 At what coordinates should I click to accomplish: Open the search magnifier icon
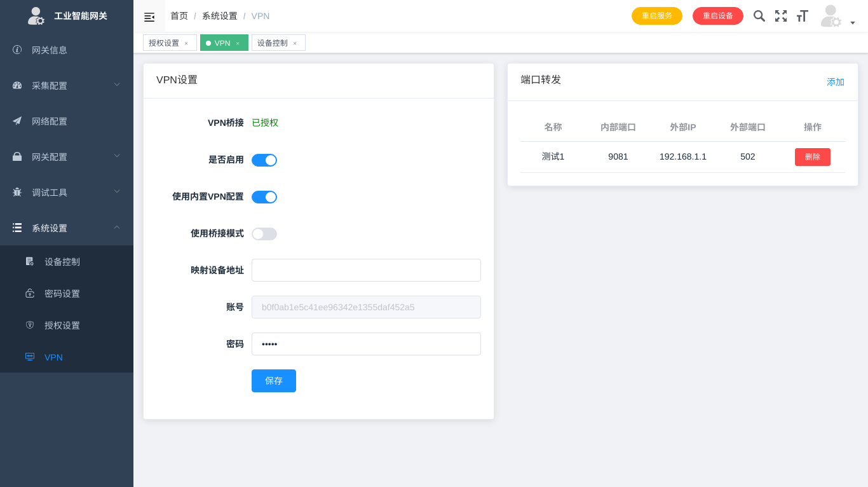[x=759, y=16]
